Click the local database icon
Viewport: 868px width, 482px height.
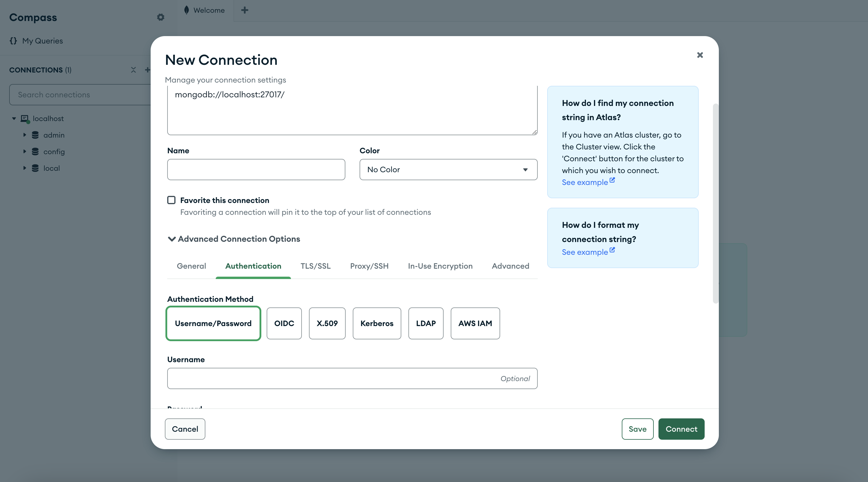35,168
